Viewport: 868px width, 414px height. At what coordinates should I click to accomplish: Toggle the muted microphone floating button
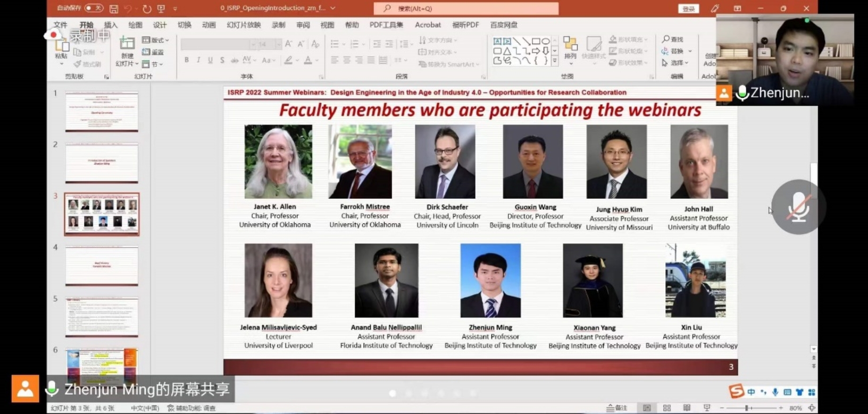(x=798, y=207)
